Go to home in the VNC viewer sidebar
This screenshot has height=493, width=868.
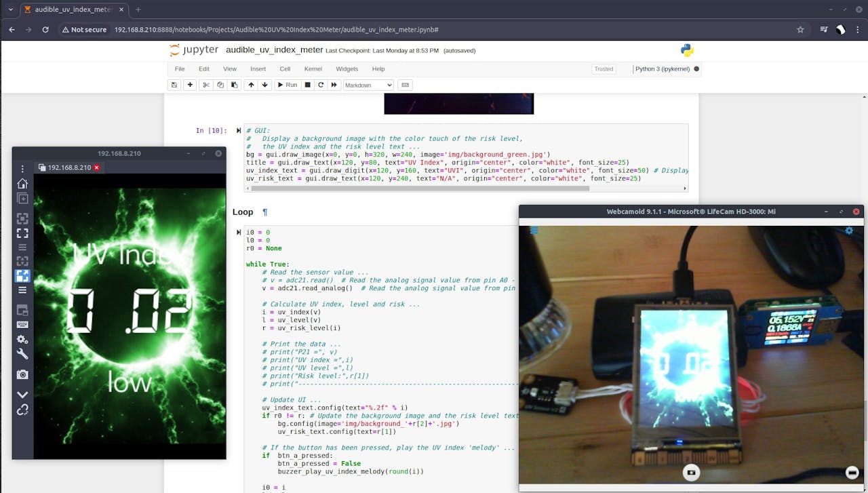coord(22,184)
